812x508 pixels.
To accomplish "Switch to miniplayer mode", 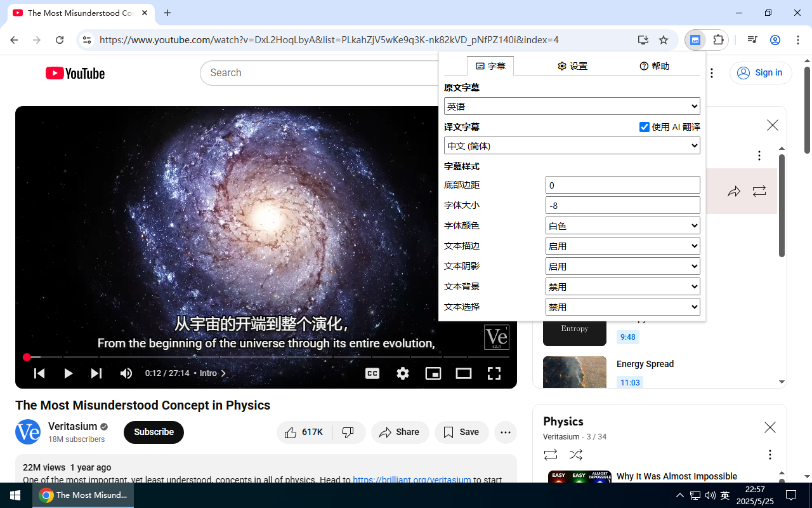I will point(433,373).
